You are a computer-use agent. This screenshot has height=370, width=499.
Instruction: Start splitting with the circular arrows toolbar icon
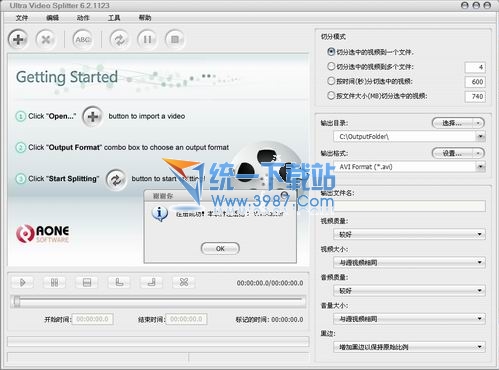[x=120, y=39]
